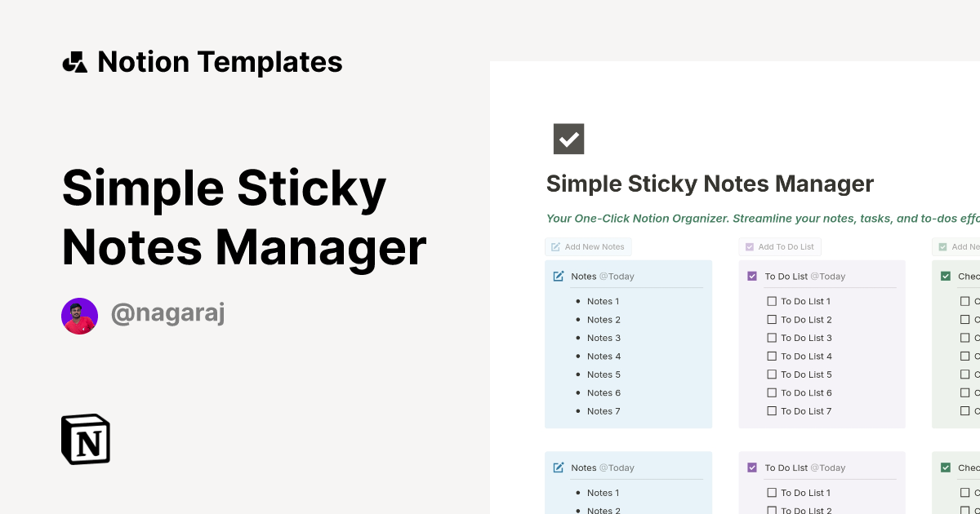The width and height of the screenshot is (980, 514).
Task: Select the pencil icon on the Notes card header
Action: tap(559, 276)
